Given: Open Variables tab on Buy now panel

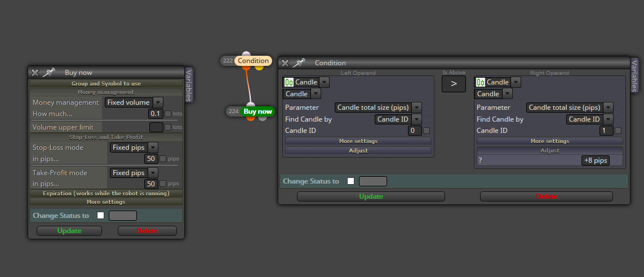Looking at the screenshot, I should (x=189, y=84).
